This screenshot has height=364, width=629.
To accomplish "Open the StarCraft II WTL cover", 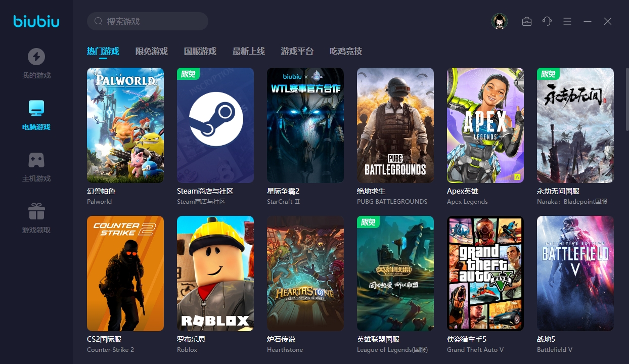I will [305, 125].
